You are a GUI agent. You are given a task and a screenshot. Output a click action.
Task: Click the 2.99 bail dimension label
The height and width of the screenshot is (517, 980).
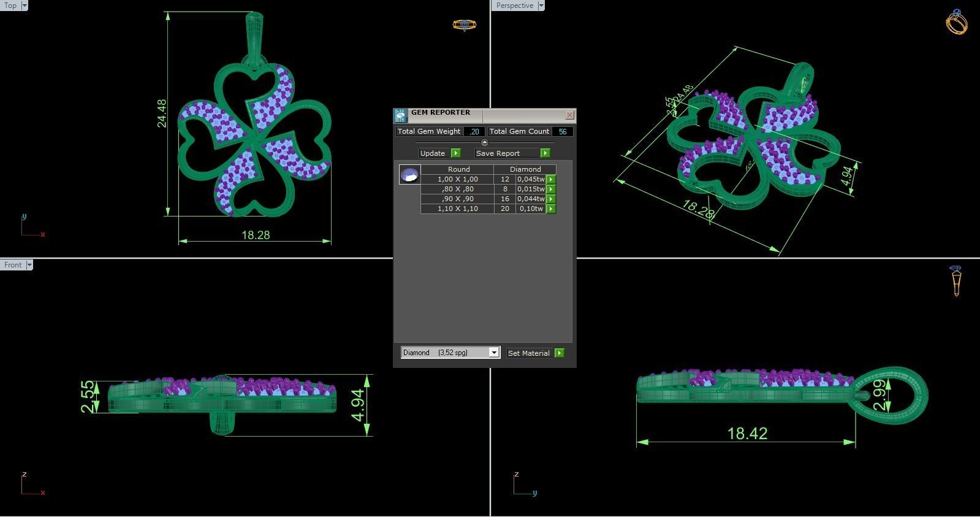879,396
